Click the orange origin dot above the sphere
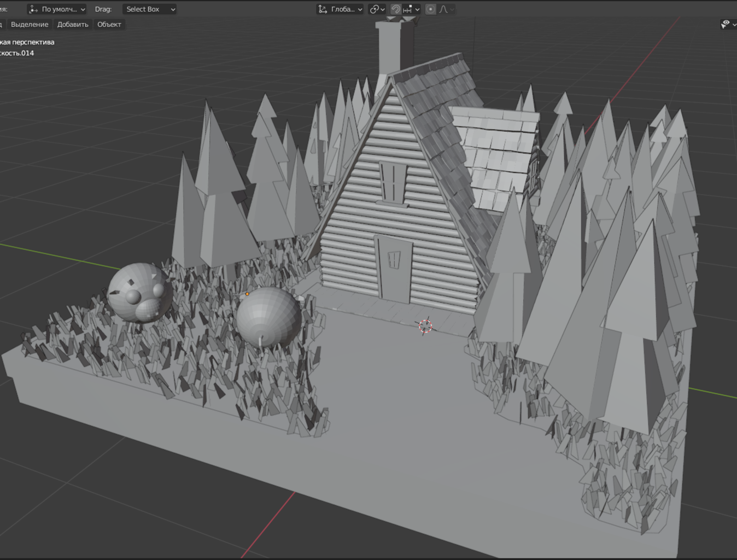 click(x=247, y=294)
